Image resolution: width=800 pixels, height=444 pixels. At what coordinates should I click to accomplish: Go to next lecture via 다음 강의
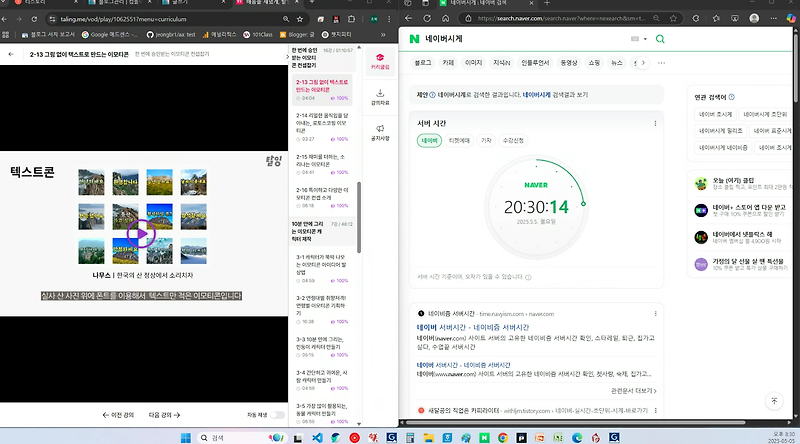(x=164, y=415)
